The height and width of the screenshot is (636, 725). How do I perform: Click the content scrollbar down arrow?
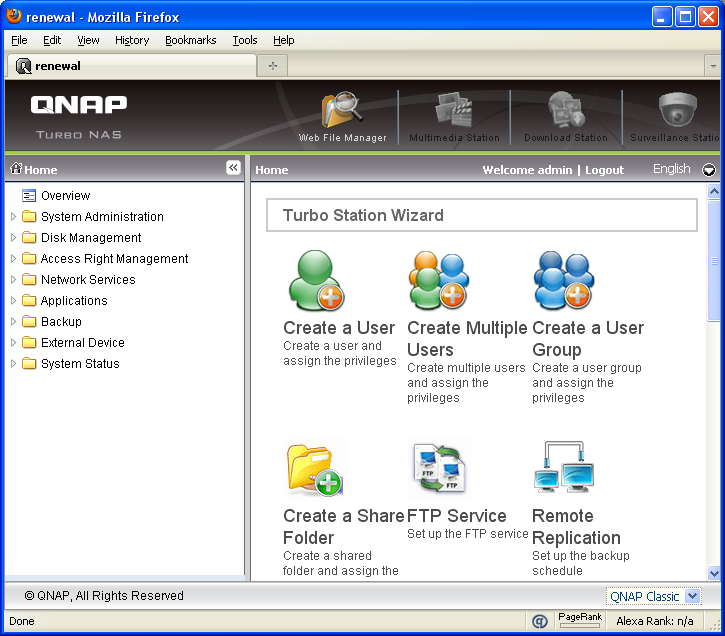(714, 573)
